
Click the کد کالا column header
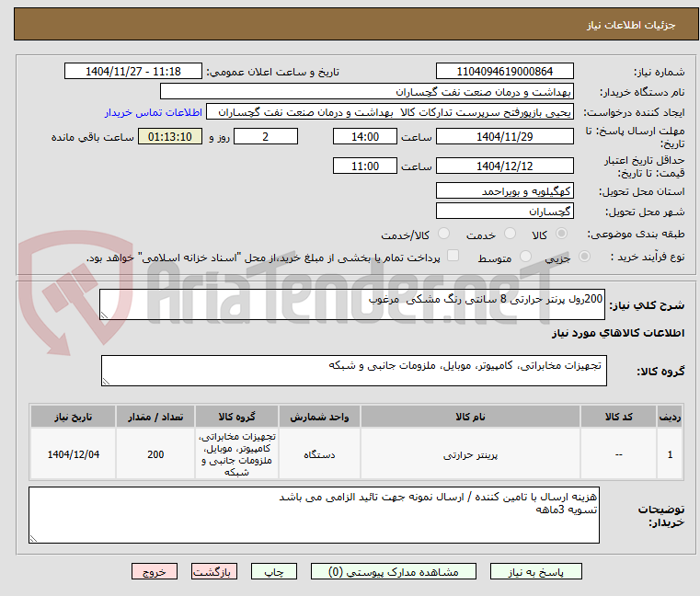point(618,417)
